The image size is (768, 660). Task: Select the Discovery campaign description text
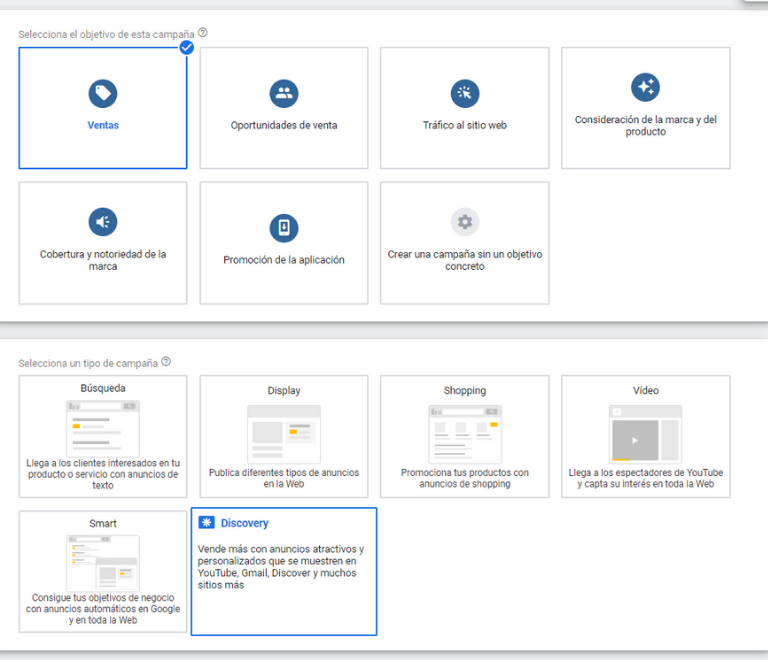pyautogui.click(x=282, y=567)
